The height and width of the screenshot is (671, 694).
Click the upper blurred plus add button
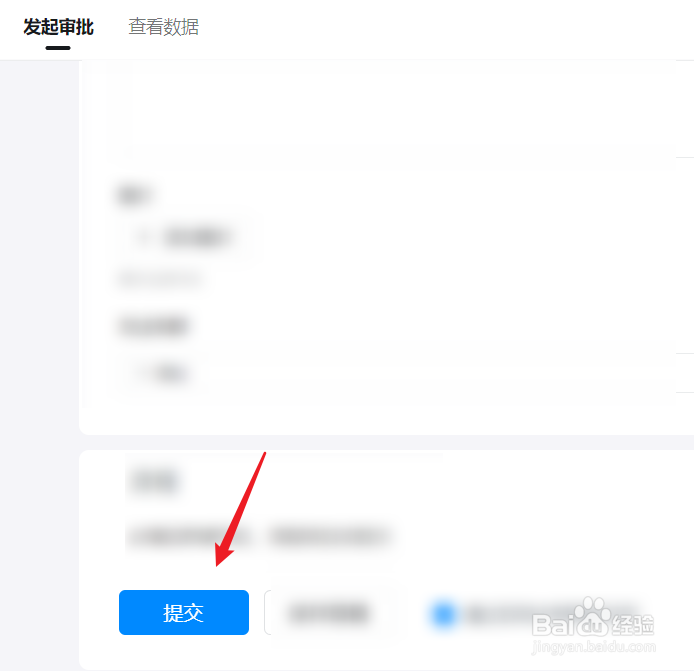coord(185,238)
